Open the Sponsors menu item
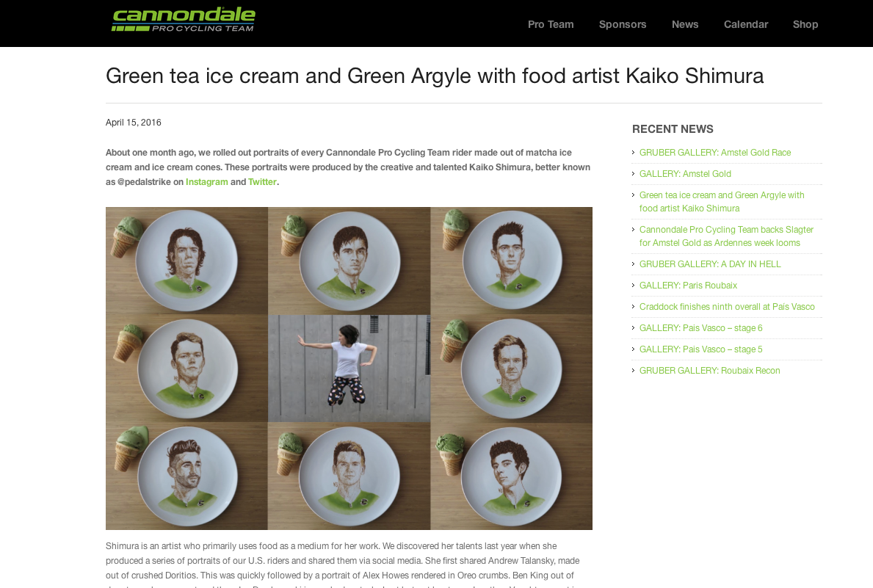The width and height of the screenshot is (873, 588). [x=623, y=24]
